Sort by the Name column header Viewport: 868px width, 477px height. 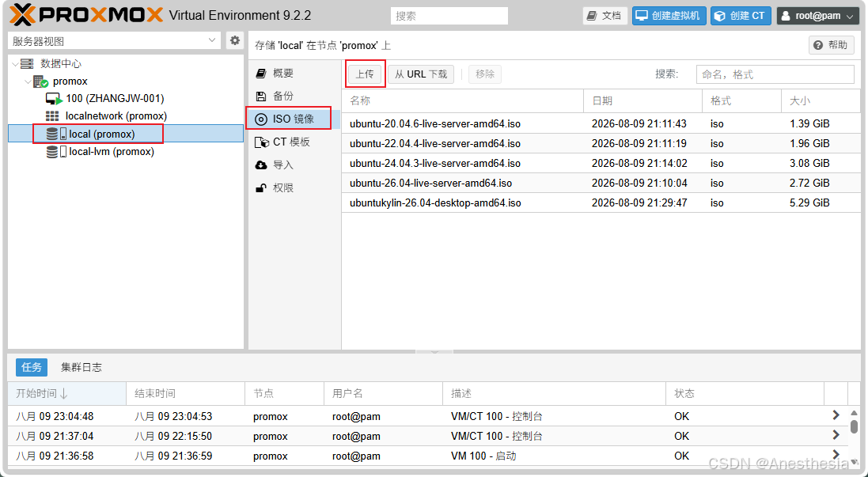463,100
